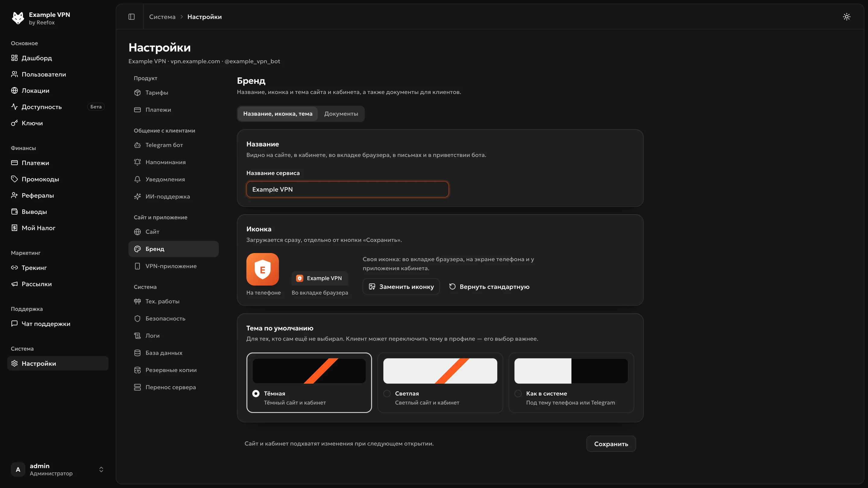This screenshot has width=868, height=488.
Task: Open Чат поддержки chat bubble icon
Action: [x=14, y=324]
